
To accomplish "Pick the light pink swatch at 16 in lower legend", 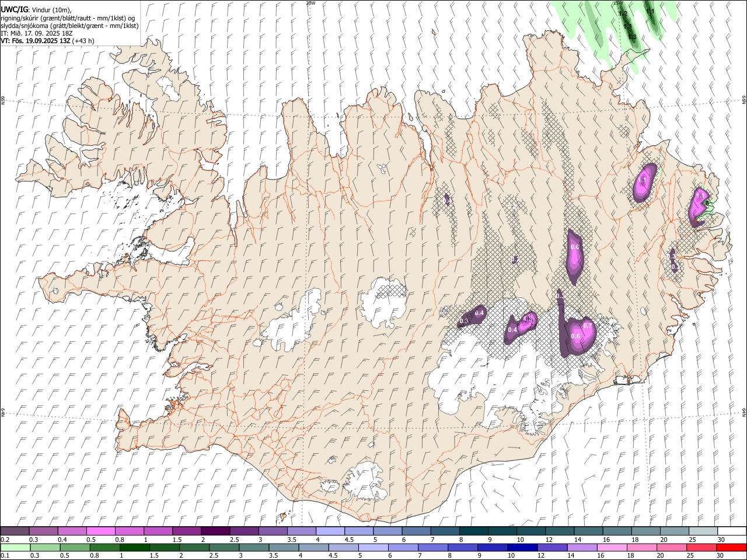I will (x=612, y=548).
